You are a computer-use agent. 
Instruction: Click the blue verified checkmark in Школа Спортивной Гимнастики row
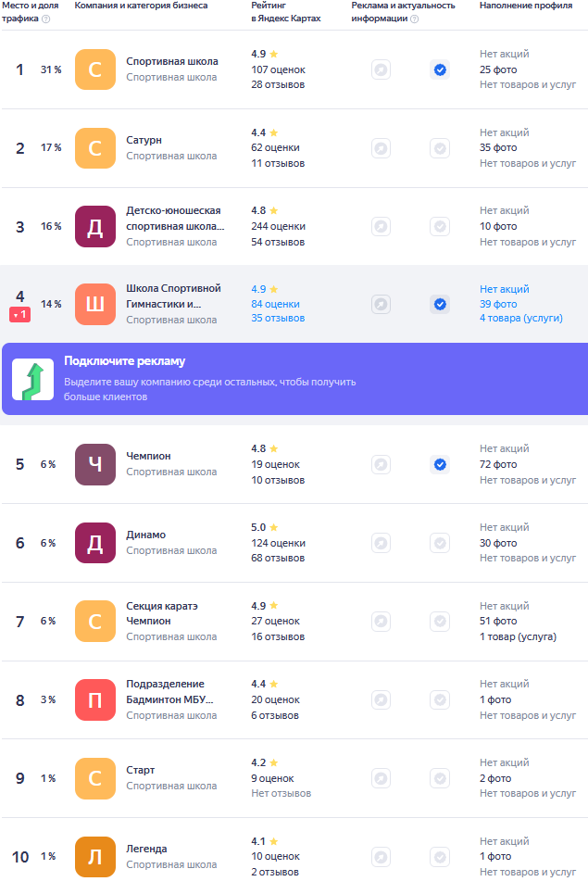440,304
